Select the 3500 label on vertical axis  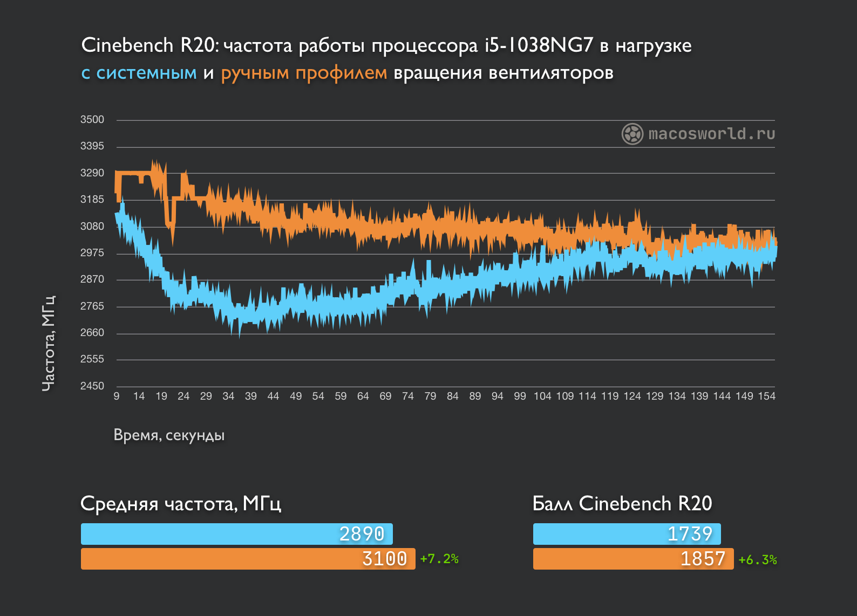click(92, 120)
